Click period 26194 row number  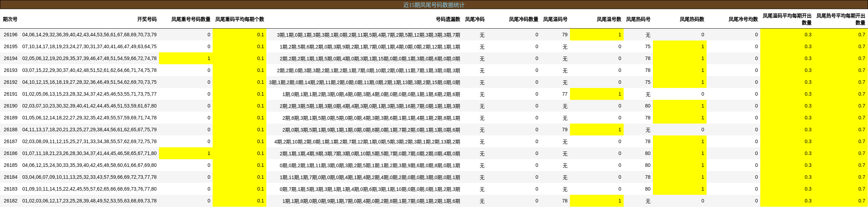[10, 58]
